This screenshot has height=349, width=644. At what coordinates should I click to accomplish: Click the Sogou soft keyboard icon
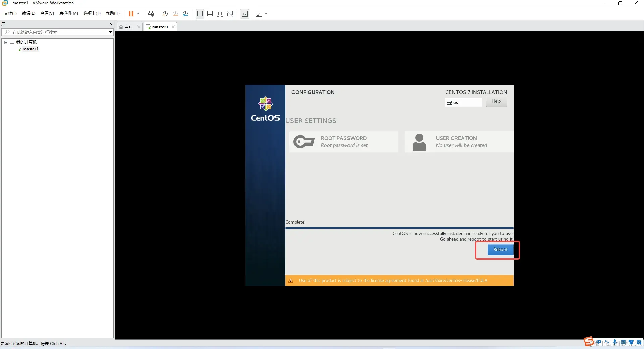tap(623, 343)
